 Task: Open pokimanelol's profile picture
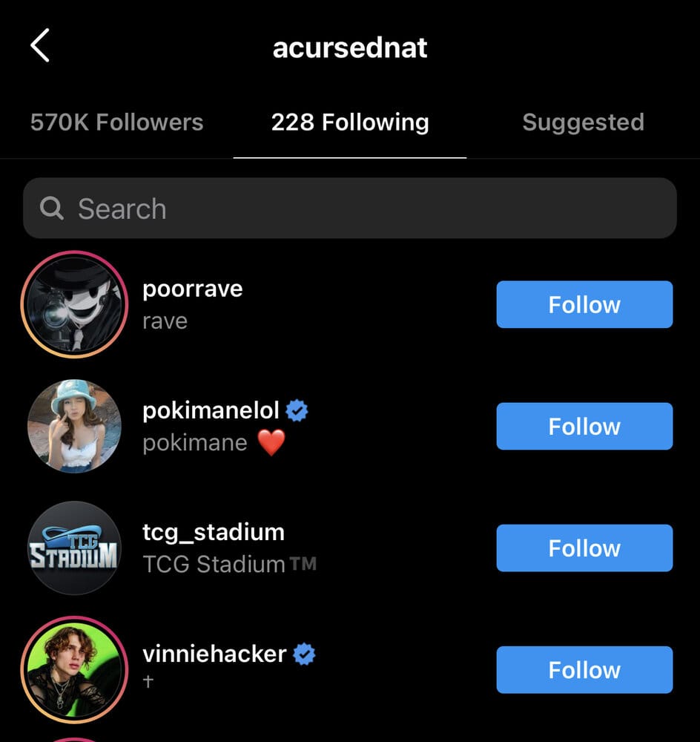click(x=74, y=426)
